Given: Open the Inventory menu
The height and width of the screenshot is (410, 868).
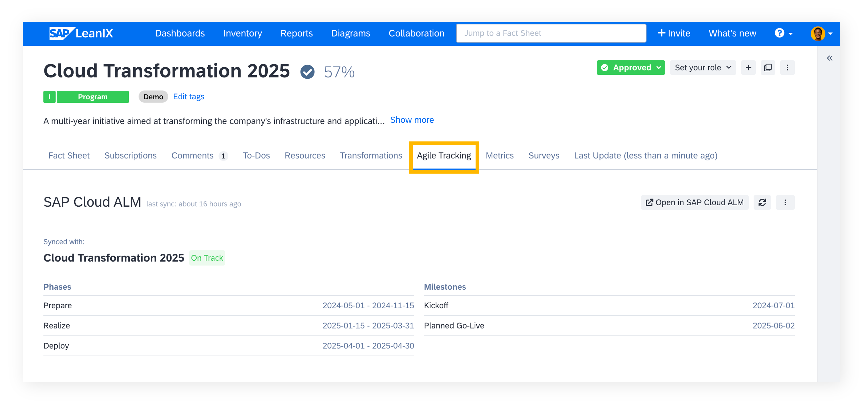Looking at the screenshot, I should (x=242, y=33).
